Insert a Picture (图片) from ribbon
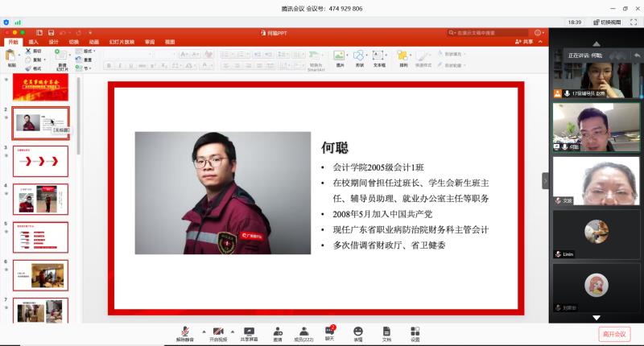 [339, 56]
